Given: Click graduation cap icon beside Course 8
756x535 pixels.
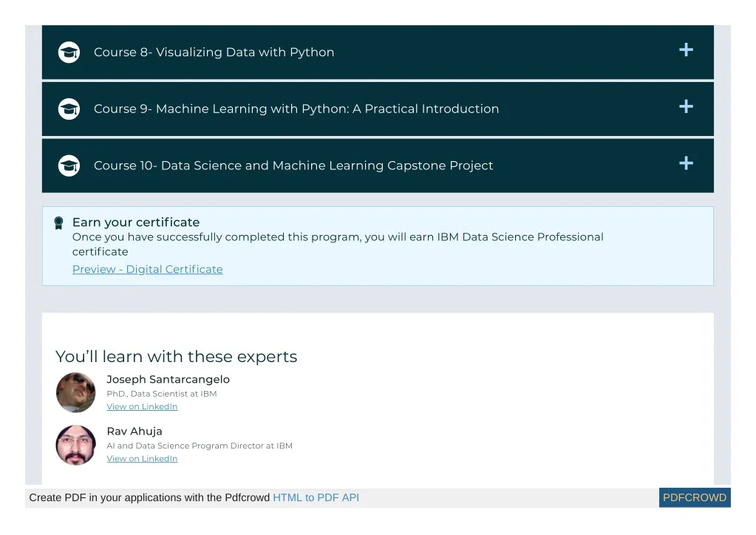Looking at the screenshot, I should tap(69, 52).
